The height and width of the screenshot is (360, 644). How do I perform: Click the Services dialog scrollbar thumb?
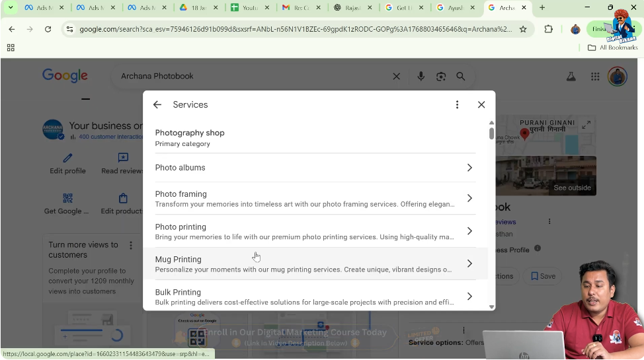(x=491, y=133)
